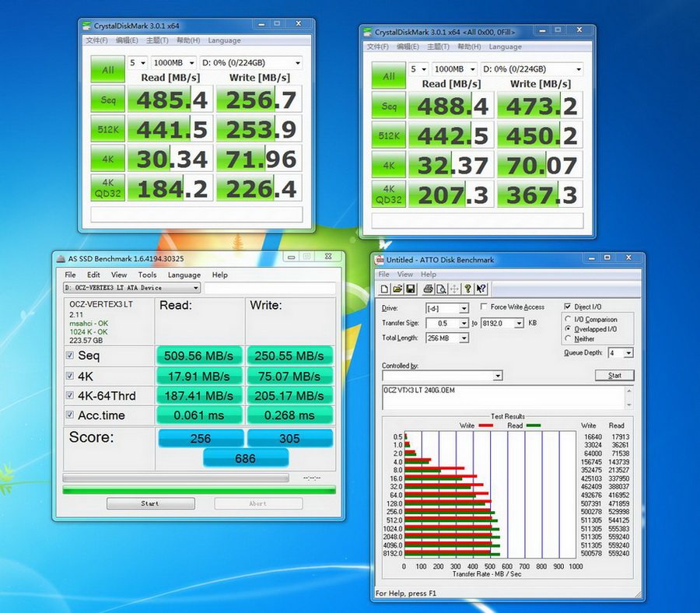This screenshot has height=613, width=700.
Task: Click the Print Preview icon in ATTO
Action: (441, 289)
